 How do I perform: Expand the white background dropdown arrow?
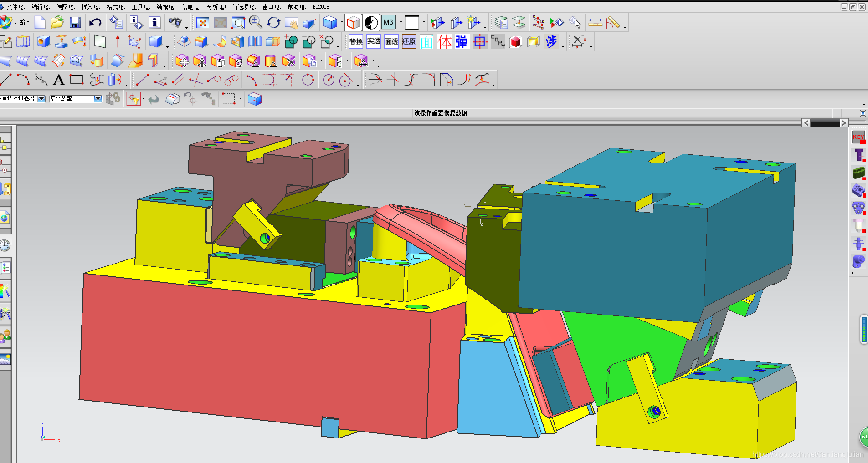(x=424, y=22)
